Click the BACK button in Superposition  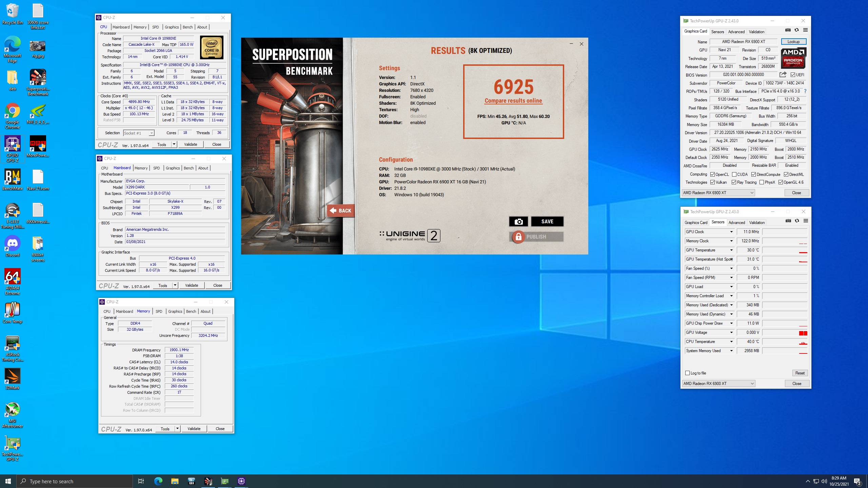[341, 210]
